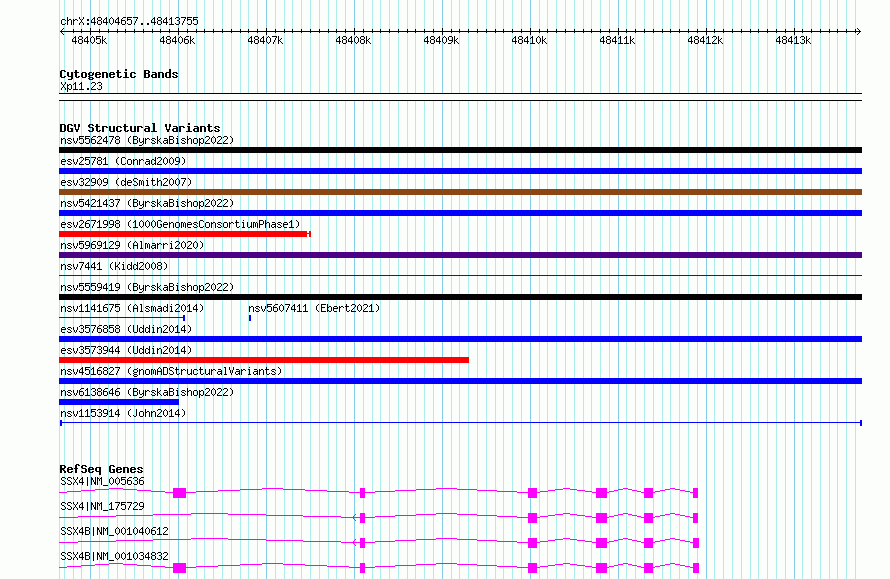
Task: Open the SSX4B|NM_001040612 gene label
Action: pyautogui.click(x=114, y=531)
